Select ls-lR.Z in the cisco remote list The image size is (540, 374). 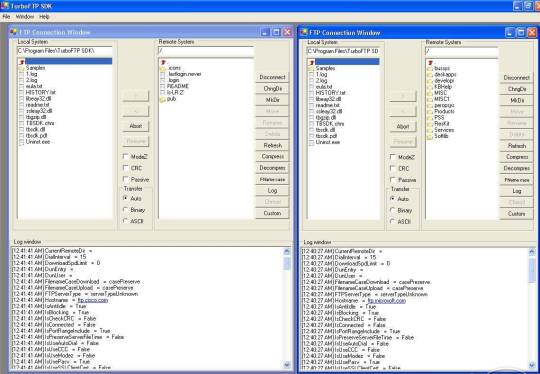(175, 93)
